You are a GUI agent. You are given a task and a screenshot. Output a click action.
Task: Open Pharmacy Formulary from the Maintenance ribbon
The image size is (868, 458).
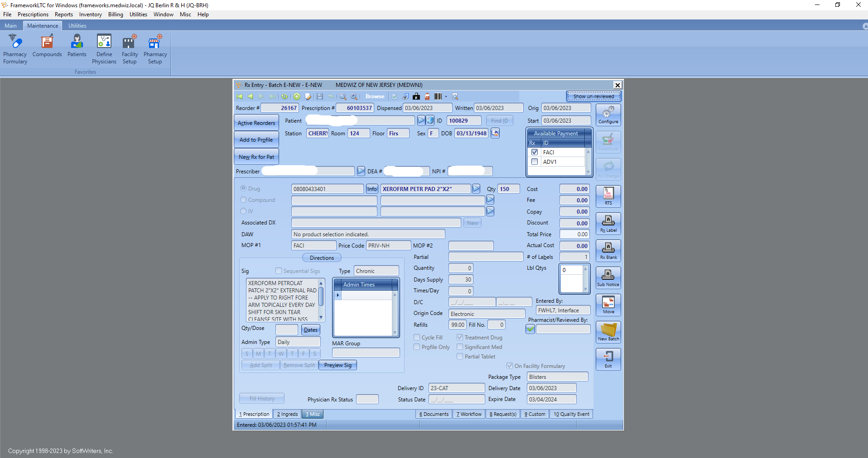tap(15, 49)
